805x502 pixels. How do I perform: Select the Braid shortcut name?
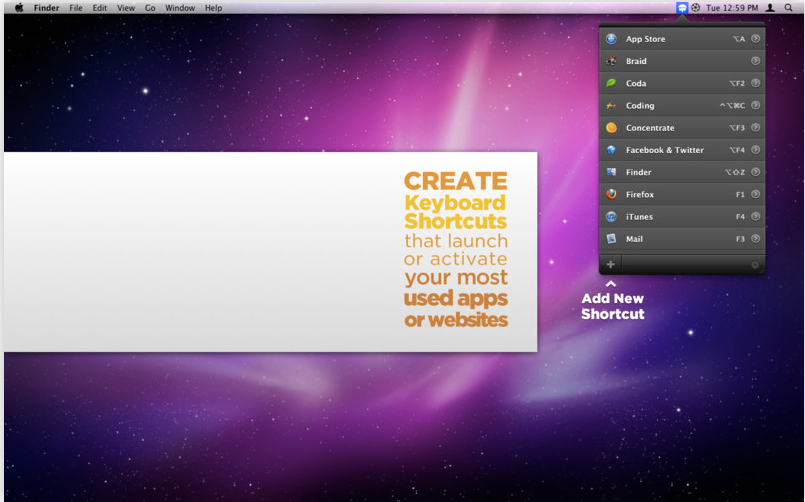click(636, 61)
